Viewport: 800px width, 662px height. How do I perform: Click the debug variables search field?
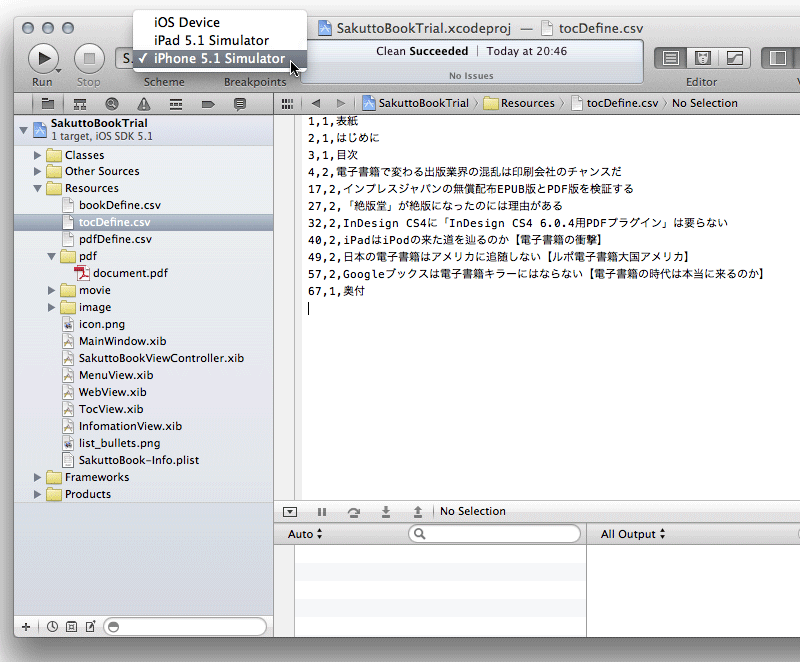point(494,533)
